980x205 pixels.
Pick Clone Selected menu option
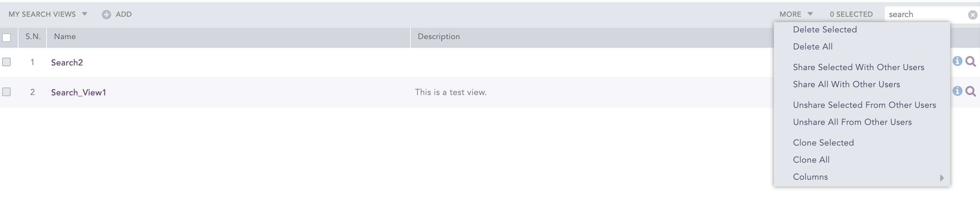pyautogui.click(x=823, y=143)
